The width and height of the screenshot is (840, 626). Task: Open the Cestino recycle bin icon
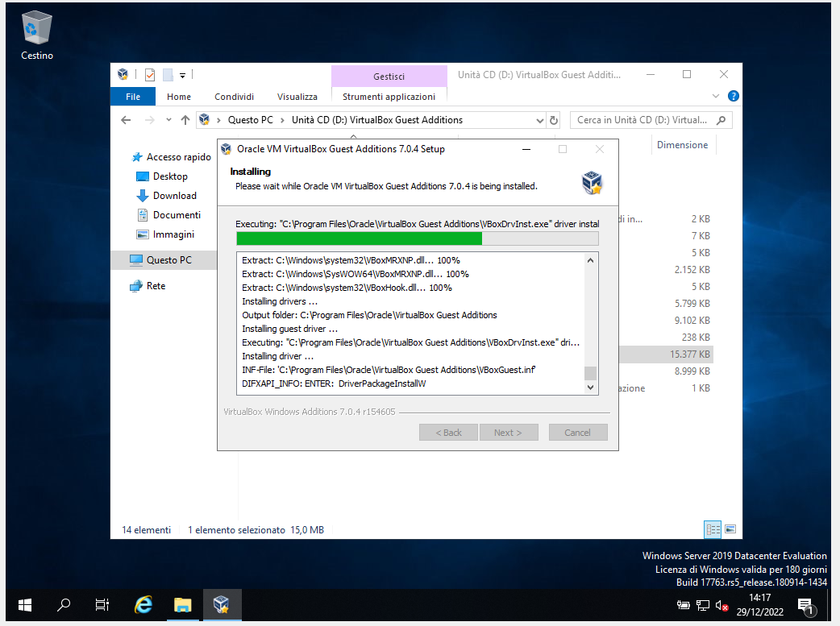(36, 35)
